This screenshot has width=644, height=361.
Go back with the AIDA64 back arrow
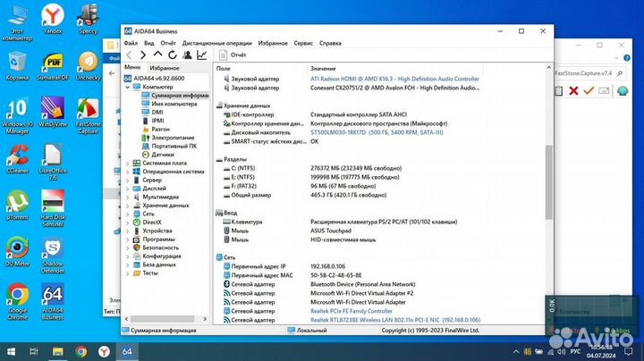[129, 55]
